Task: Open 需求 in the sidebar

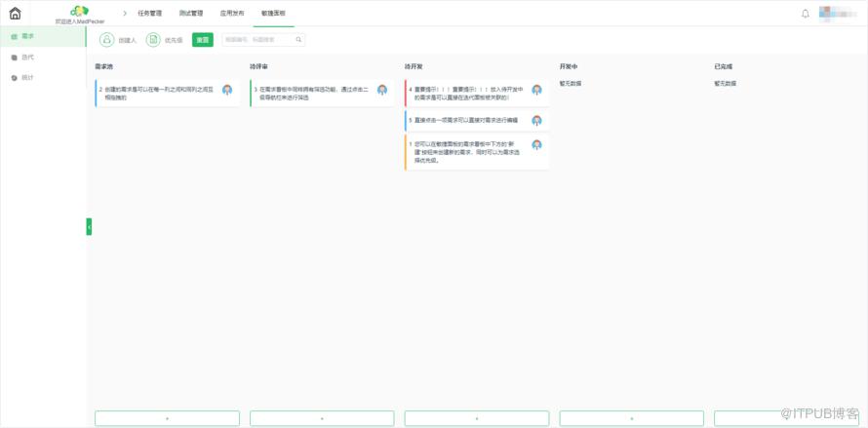Action: (x=43, y=36)
